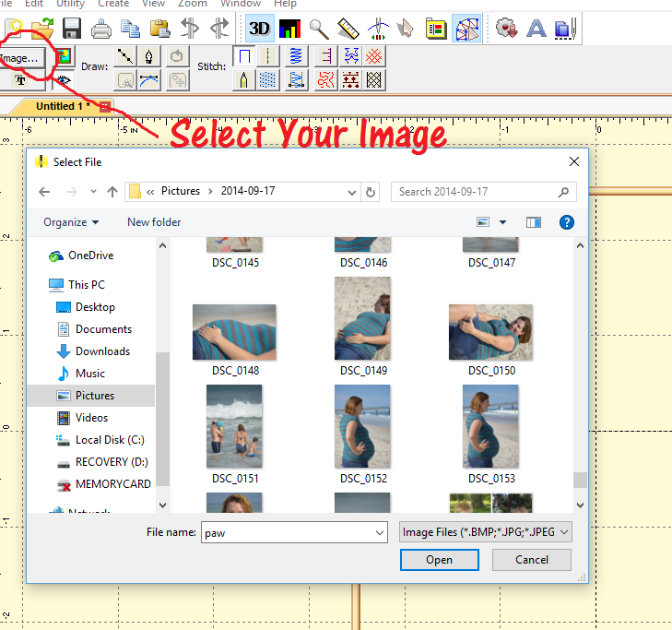This screenshot has width=672, height=630.
Task: Choose the red stipple stitch type
Action: [x=325, y=79]
